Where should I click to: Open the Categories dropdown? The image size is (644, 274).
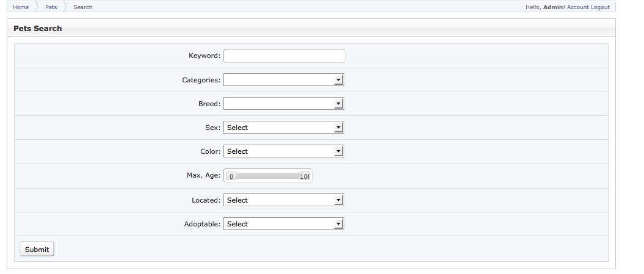point(284,80)
